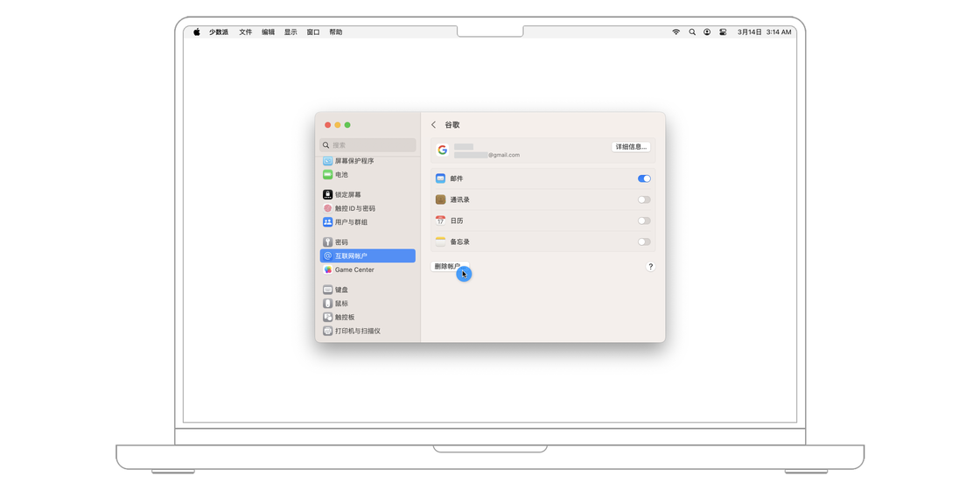Click the 屏幕保护程序 sidebar icon
The image size is (980, 490).
[x=327, y=161]
